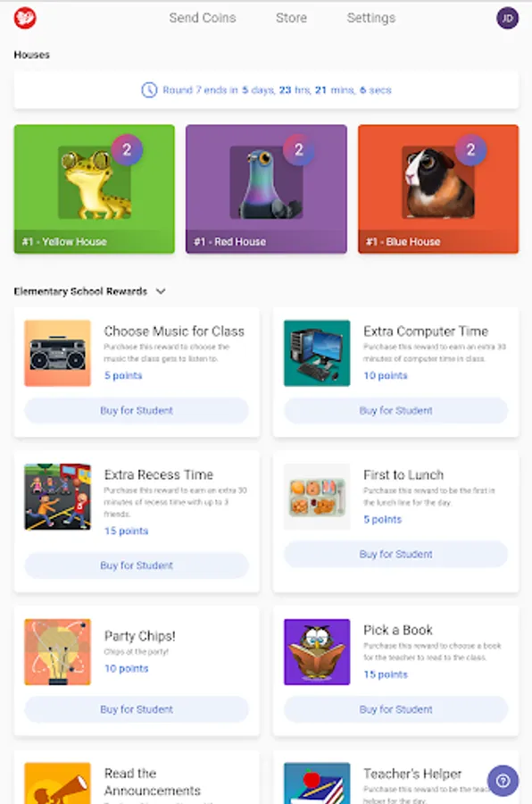Open the Settings tab

click(371, 18)
